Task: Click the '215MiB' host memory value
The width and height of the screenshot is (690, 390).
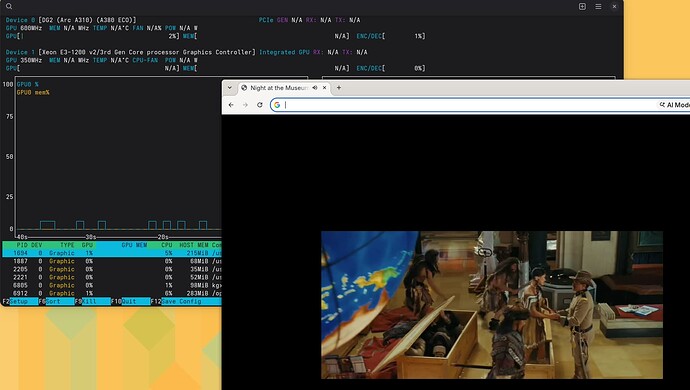Action: pos(198,253)
